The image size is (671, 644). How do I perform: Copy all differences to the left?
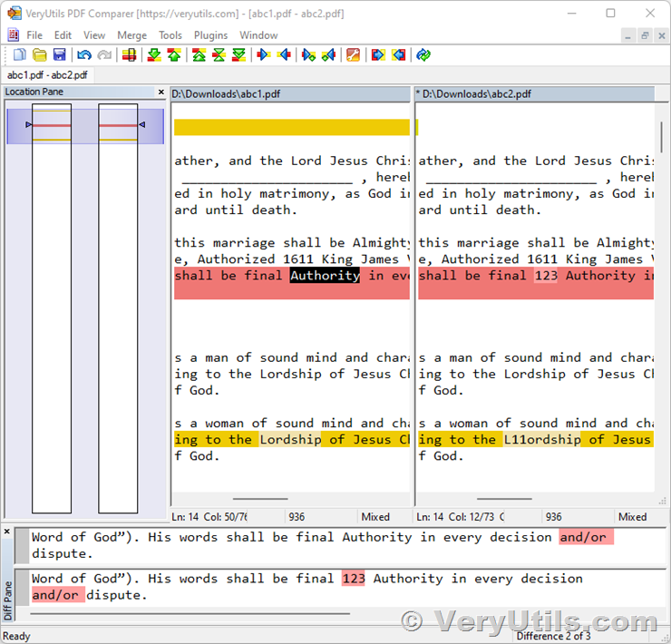[x=398, y=54]
